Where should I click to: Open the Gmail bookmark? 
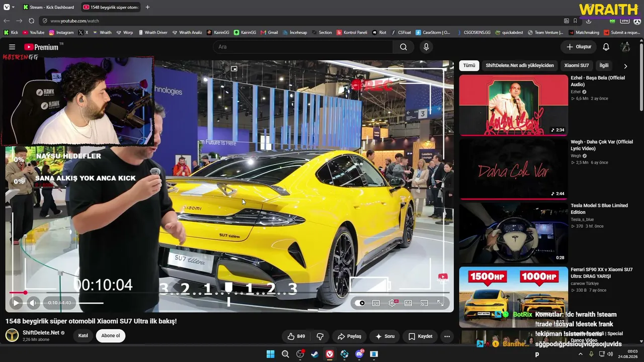click(x=269, y=32)
